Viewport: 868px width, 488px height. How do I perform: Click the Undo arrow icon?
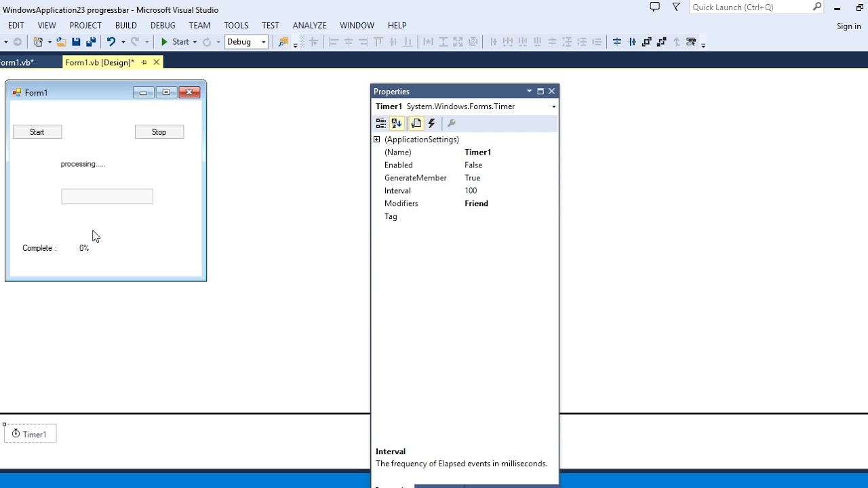(x=111, y=42)
